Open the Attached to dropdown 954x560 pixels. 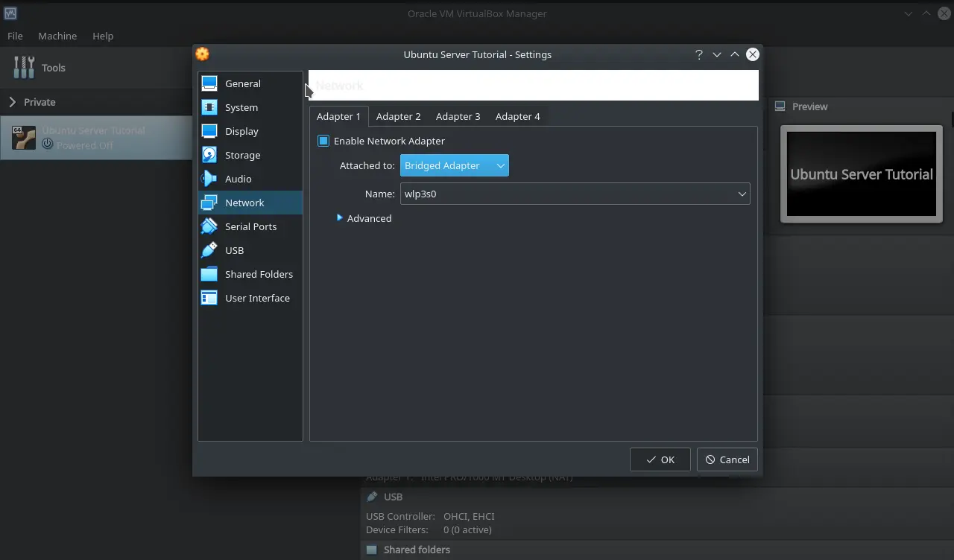point(454,165)
